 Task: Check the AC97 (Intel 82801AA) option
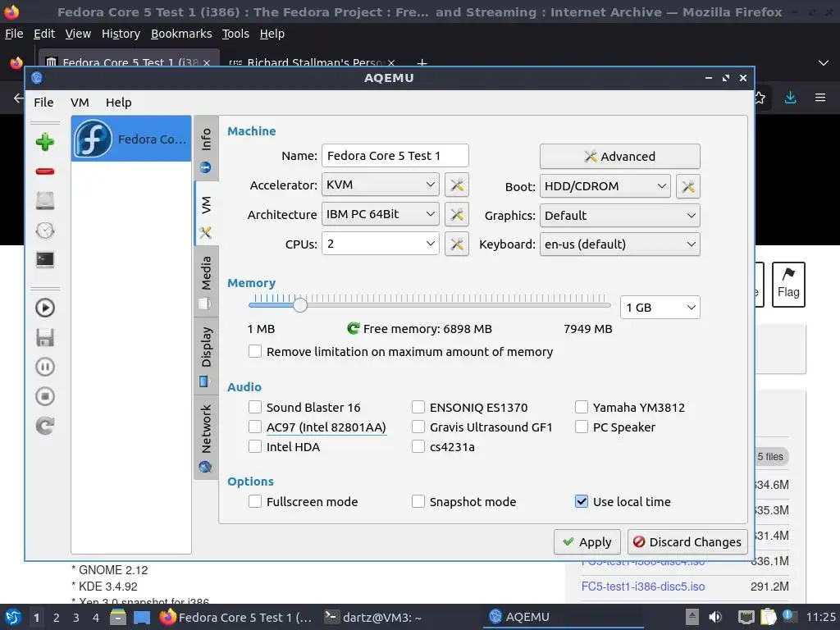click(255, 427)
